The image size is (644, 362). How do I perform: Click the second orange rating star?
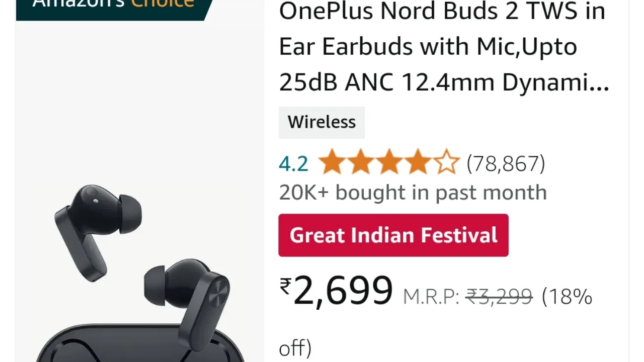pos(360,162)
